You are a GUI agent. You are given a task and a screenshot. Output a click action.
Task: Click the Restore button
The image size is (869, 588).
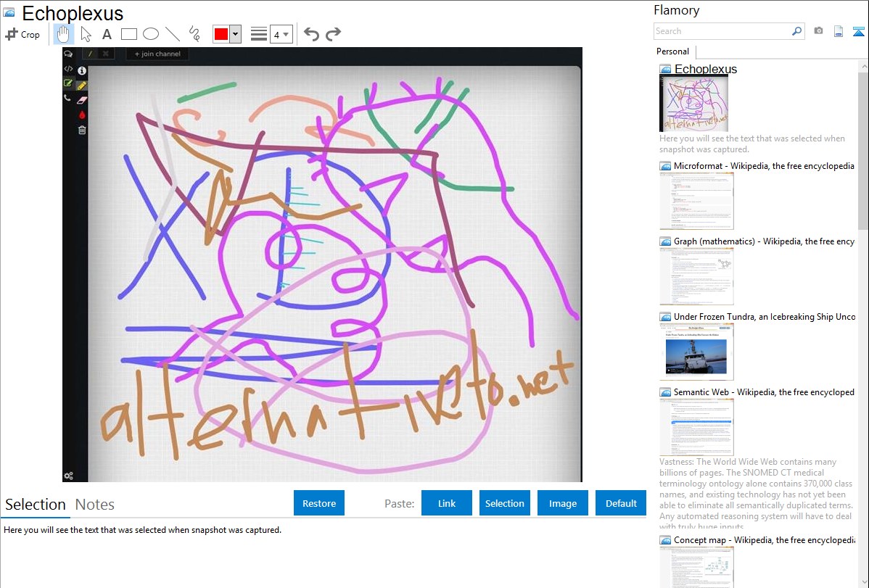319,503
